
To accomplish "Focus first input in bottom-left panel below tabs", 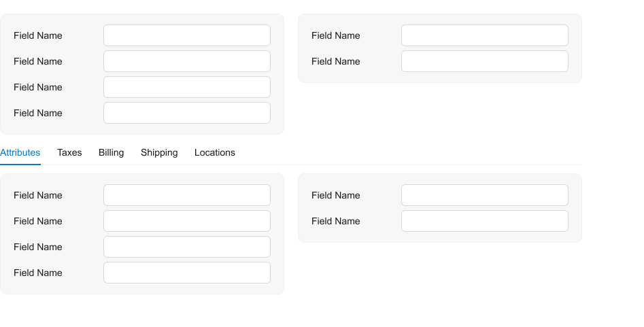I will coord(187,195).
